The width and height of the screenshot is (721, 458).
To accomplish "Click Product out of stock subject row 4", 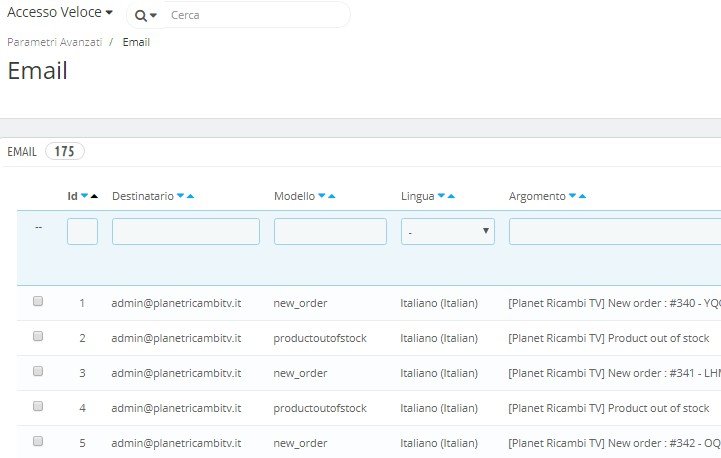I will tap(609, 408).
